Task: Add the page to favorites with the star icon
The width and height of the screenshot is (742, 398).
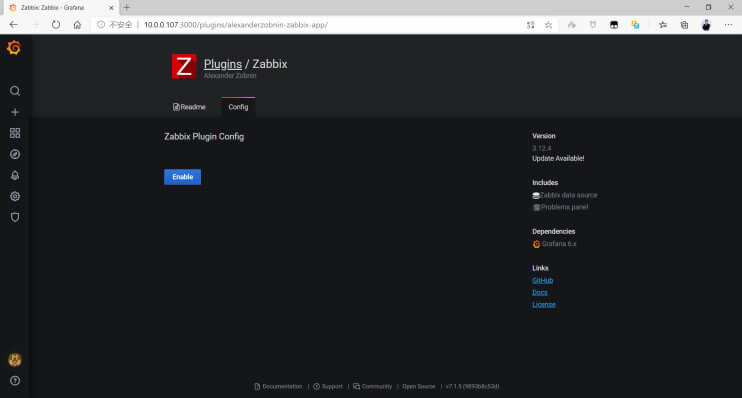Action: (x=548, y=25)
